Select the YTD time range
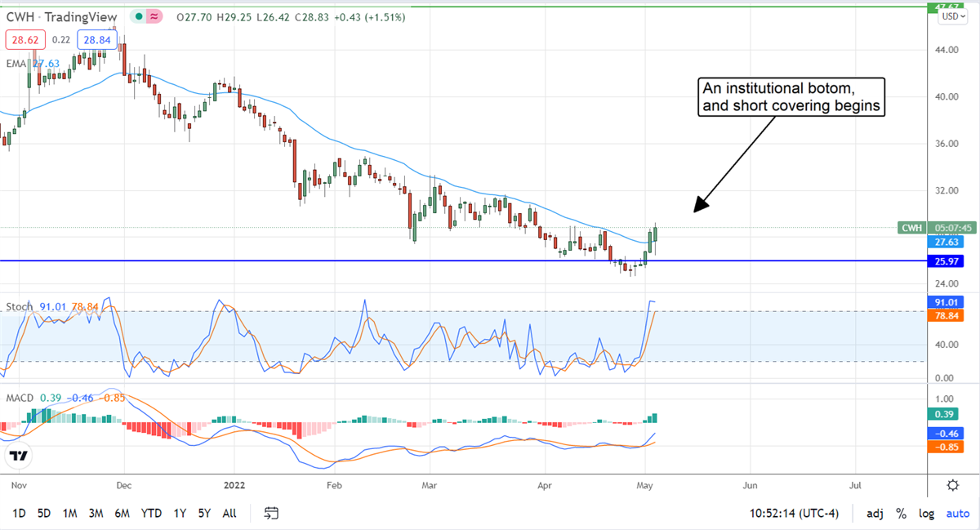The height and width of the screenshot is (530, 980). [x=150, y=514]
